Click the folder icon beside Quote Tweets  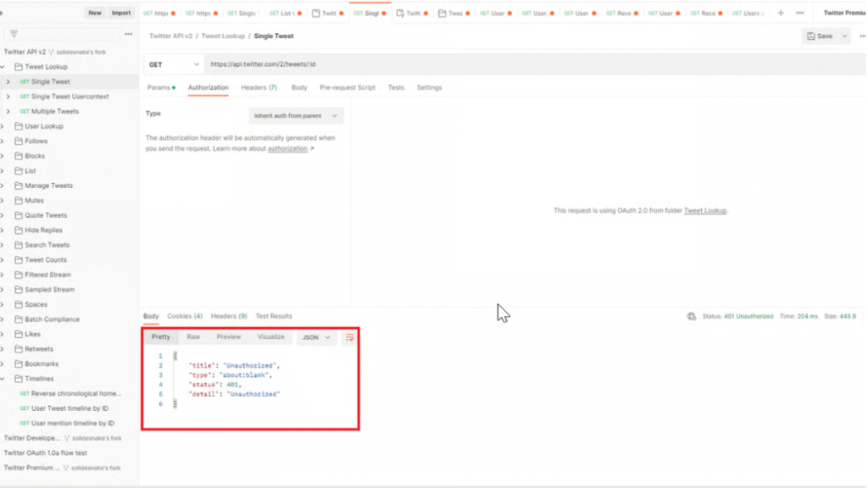pos(19,215)
